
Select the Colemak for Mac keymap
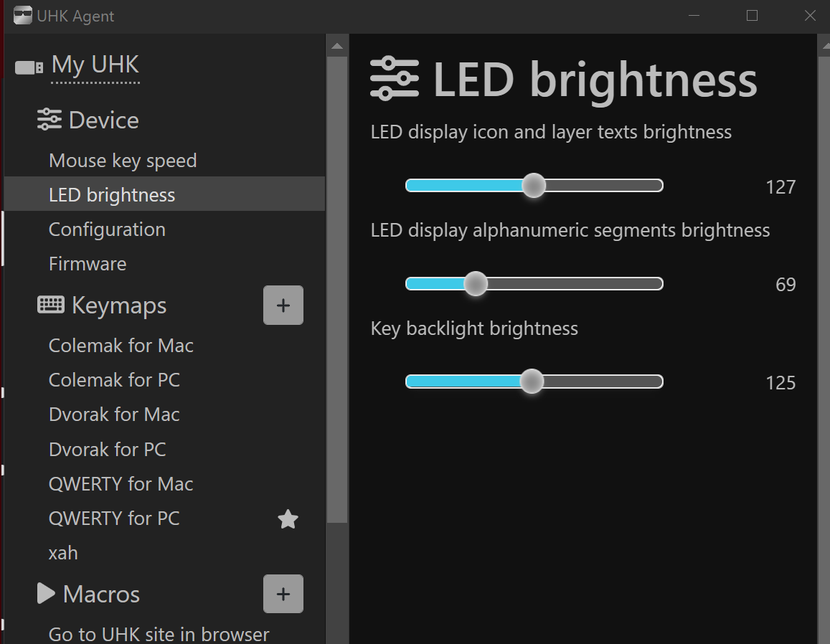[x=121, y=346]
